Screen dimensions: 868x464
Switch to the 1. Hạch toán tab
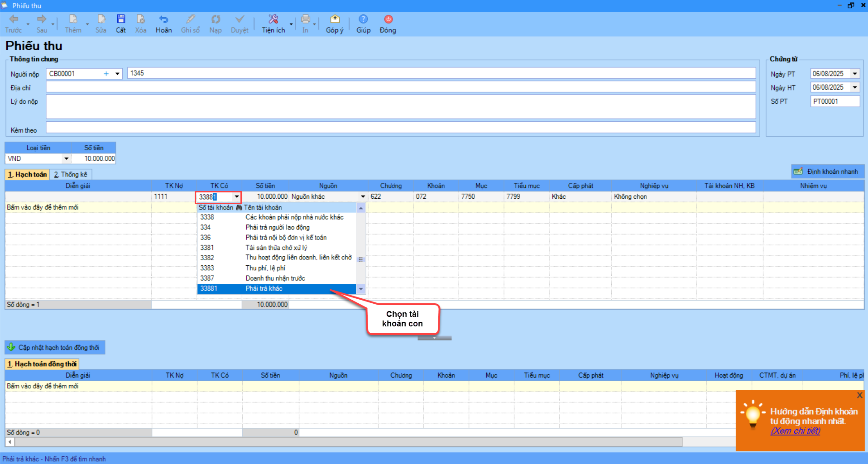click(27, 174)
